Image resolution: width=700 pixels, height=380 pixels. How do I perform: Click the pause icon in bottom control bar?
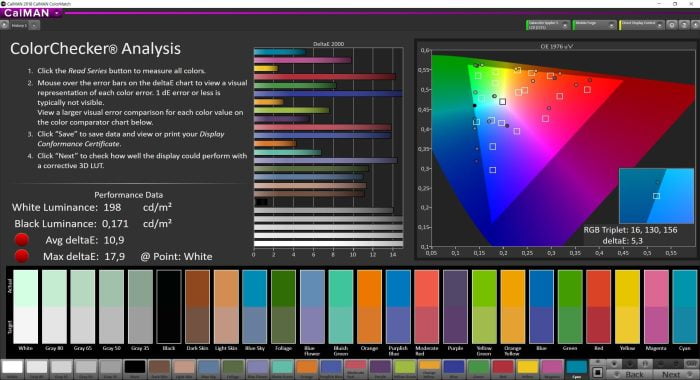tap(645, 364)
